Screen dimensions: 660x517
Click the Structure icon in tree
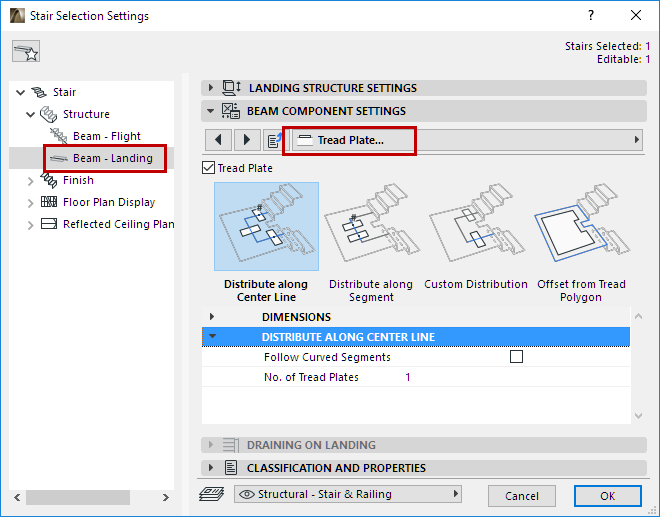pos(48,114)
